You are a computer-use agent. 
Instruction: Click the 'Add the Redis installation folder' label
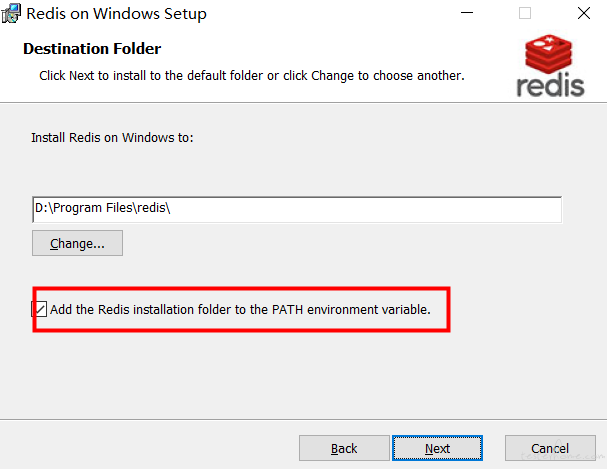(240, 310)
